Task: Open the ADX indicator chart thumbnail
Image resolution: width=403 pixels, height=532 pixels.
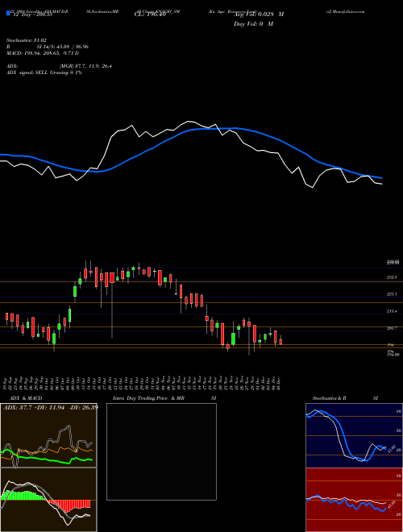Action: coord(48,435)
